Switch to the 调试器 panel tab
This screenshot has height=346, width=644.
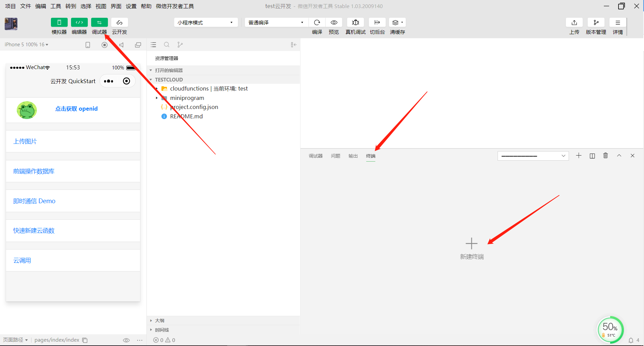coord(316,156)
